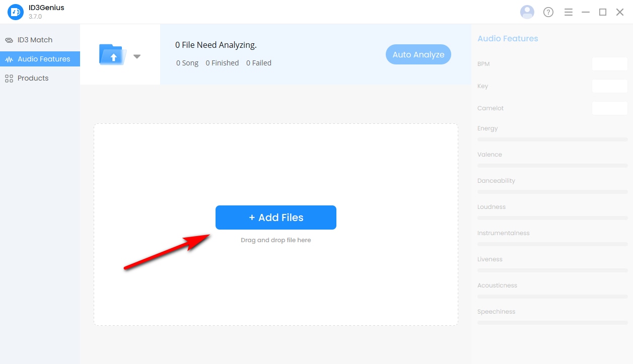
Task: Click the Danceability level bar
Action: point(552,191)
